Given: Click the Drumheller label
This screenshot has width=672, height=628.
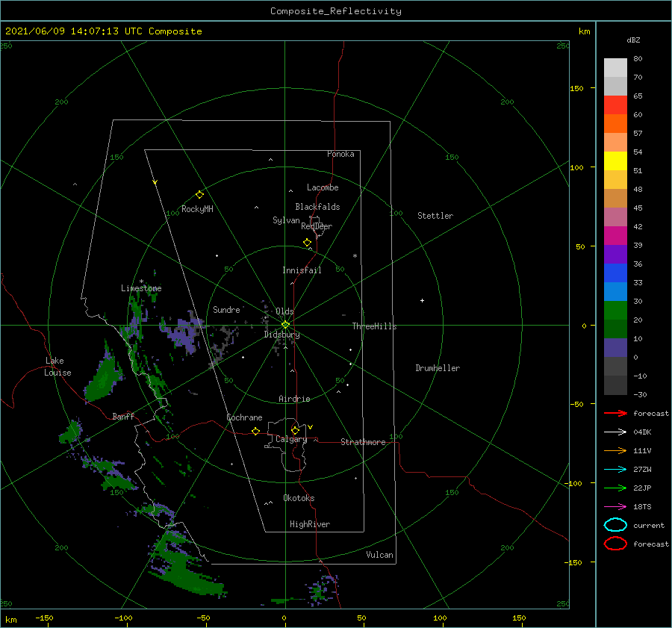Looking at the screenshot, I should (x=438, y=368).
